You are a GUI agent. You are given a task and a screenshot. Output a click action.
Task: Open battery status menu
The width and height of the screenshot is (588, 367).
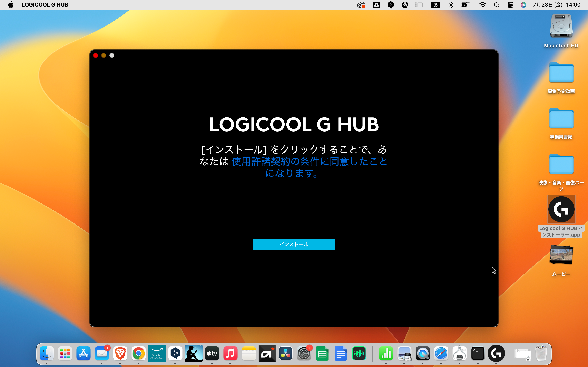pos(466,5)
